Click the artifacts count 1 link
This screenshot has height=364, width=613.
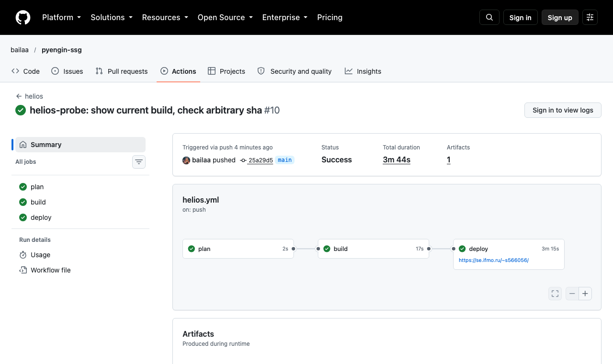point(449,160)
